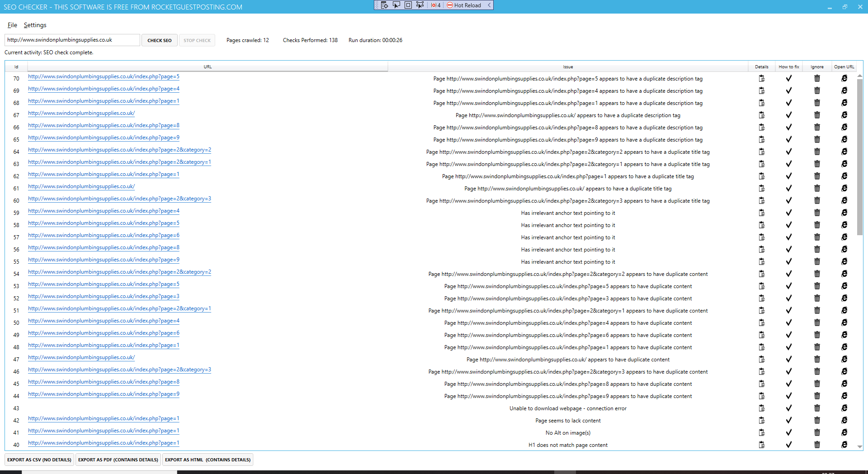Click scrollbar up arrow in results grid
The width and height of the screenshot is (868, 474).
point(859,76)
